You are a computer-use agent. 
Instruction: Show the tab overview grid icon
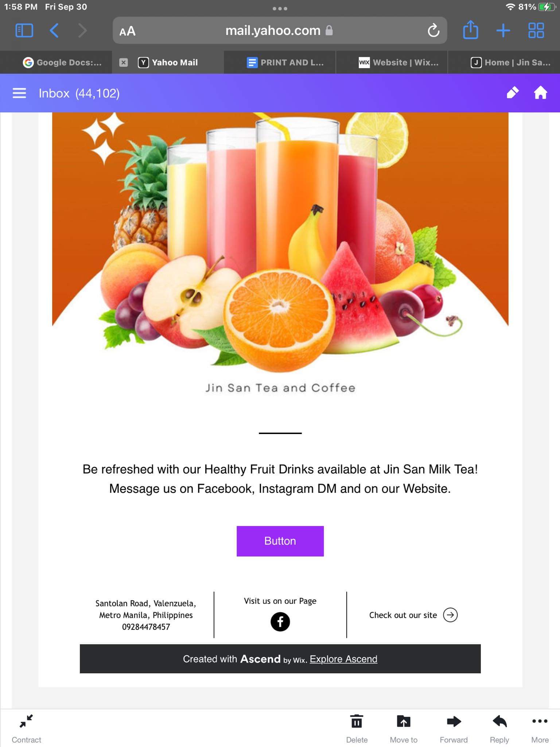pyautogui.click(x=536, y=31)
